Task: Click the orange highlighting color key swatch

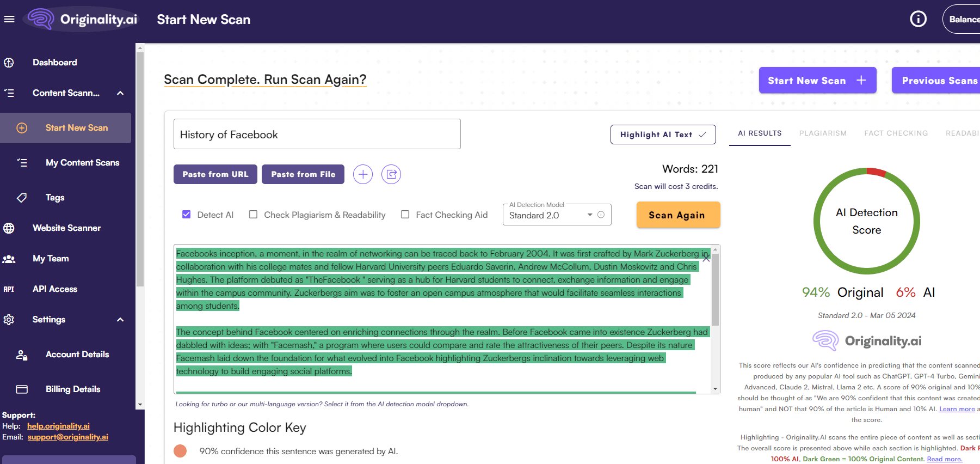Action: [180, 451]
